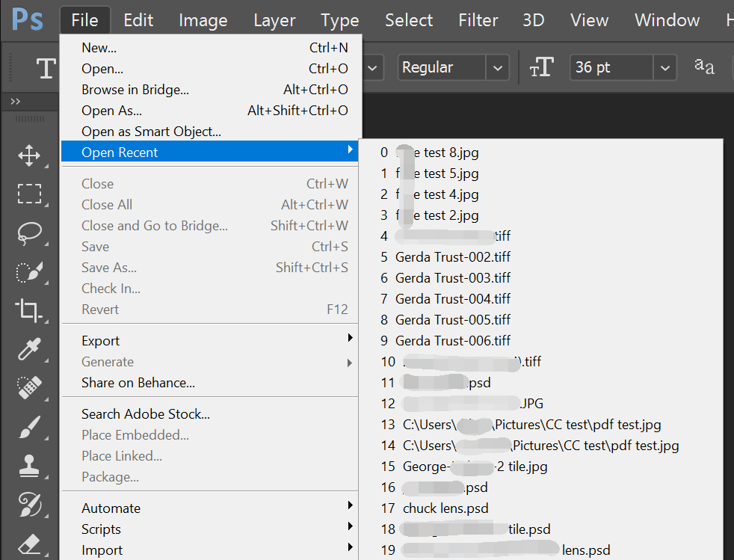Choose Search Adobe Stock...
Image resolution: width=734 pixels, height=560 pixels.
coord(210,414)
